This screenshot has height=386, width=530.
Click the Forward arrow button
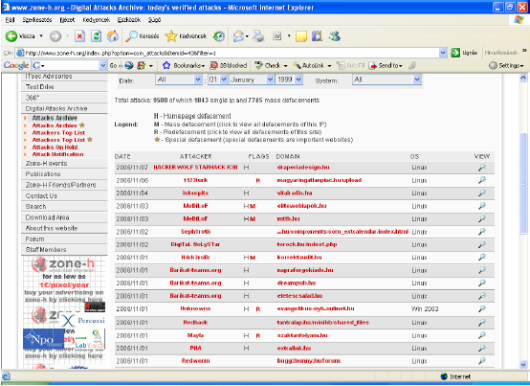[55, 36]
